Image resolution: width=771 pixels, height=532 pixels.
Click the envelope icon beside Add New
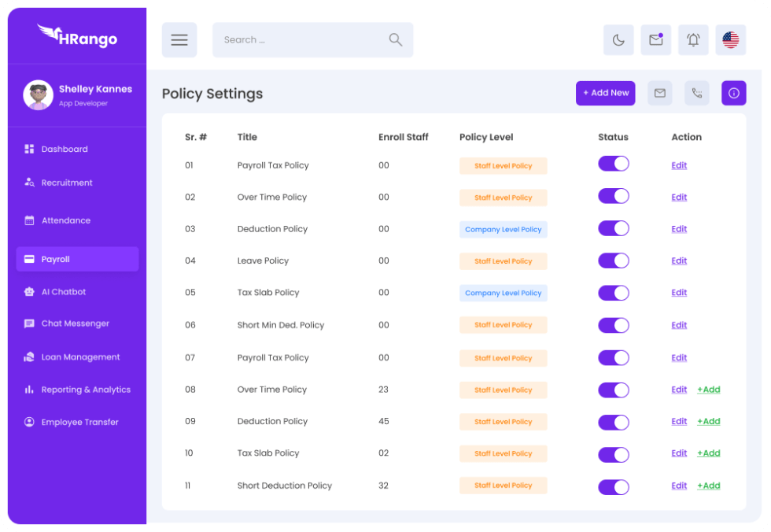pos(659,93)
